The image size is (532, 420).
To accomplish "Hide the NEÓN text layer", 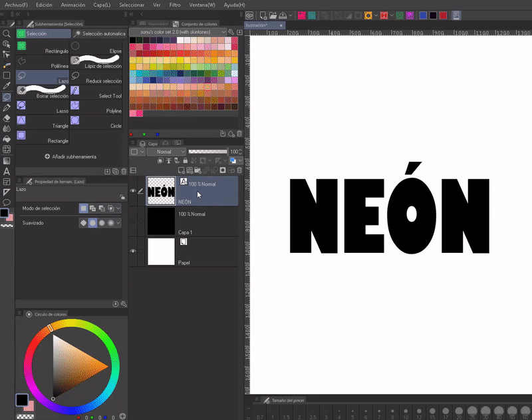I will (133, 191).
